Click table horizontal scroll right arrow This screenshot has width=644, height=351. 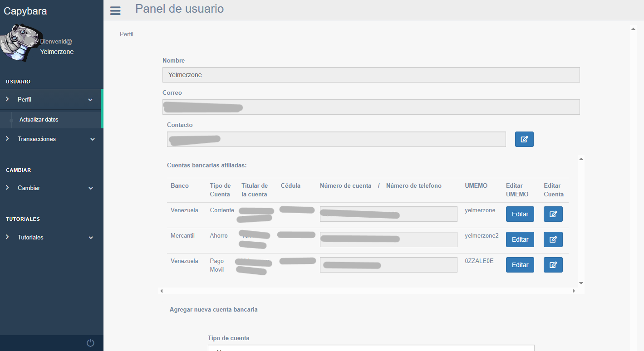click(x=574, y=291)
